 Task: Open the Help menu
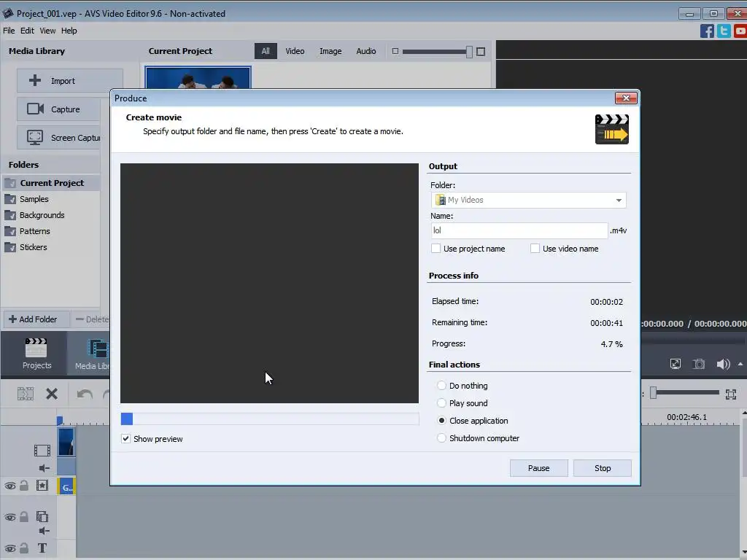69,31
